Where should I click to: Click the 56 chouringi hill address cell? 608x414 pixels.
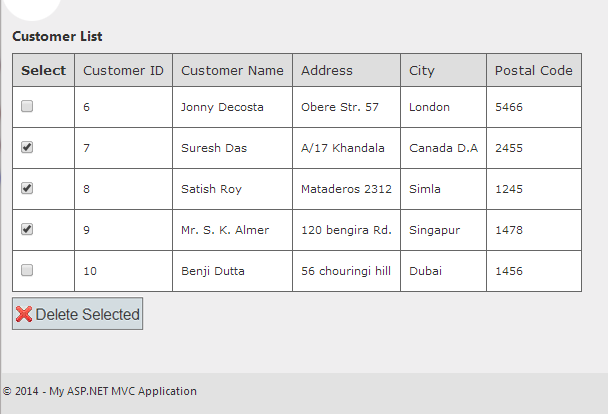[x=345, y=271]
